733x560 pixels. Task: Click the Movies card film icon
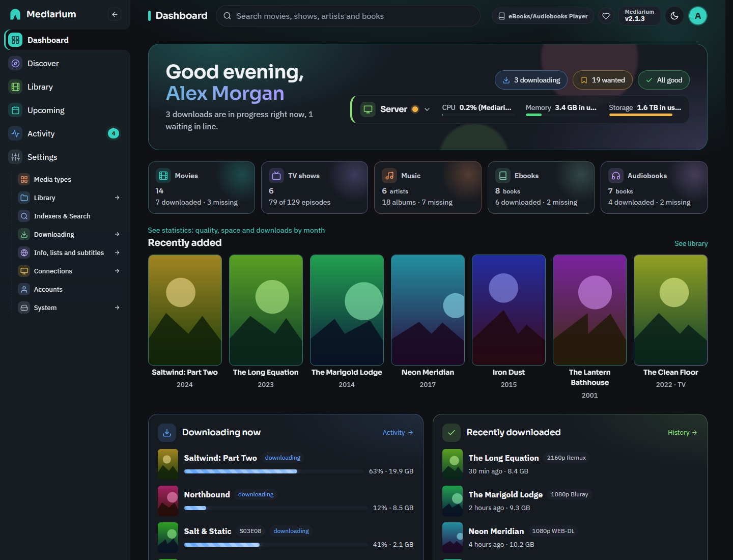(163, 176)
